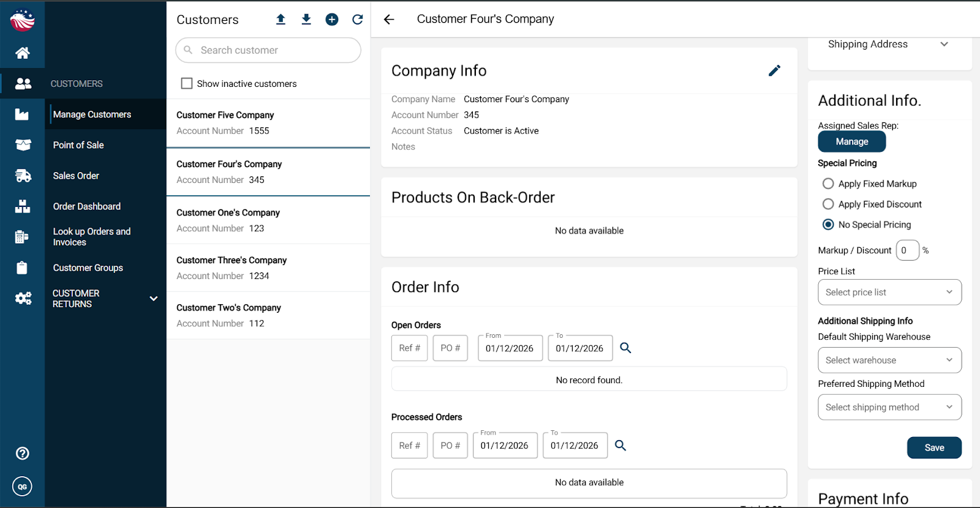Image resolution: width=980 pixels, height=508 pixels.
Task: Click the back arrow next to company name
Action: tap(389, 20)
